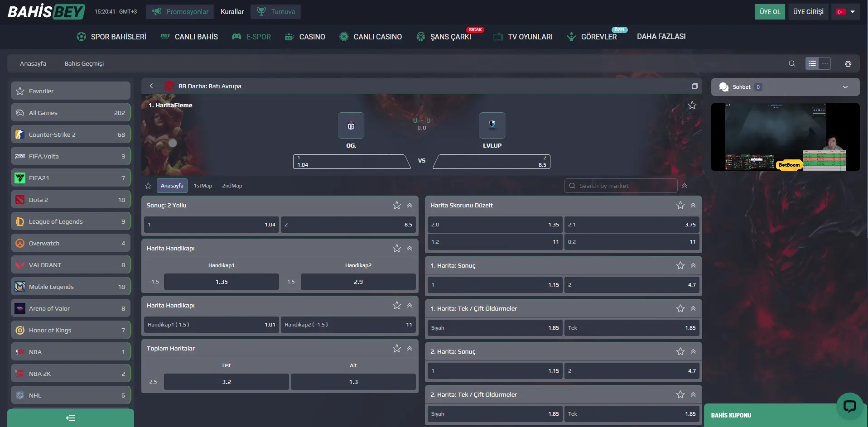This screenshot has width=868, height=427.
Task: Collapse all markets using the search-bar chevrons
Action: coord(685,186)
